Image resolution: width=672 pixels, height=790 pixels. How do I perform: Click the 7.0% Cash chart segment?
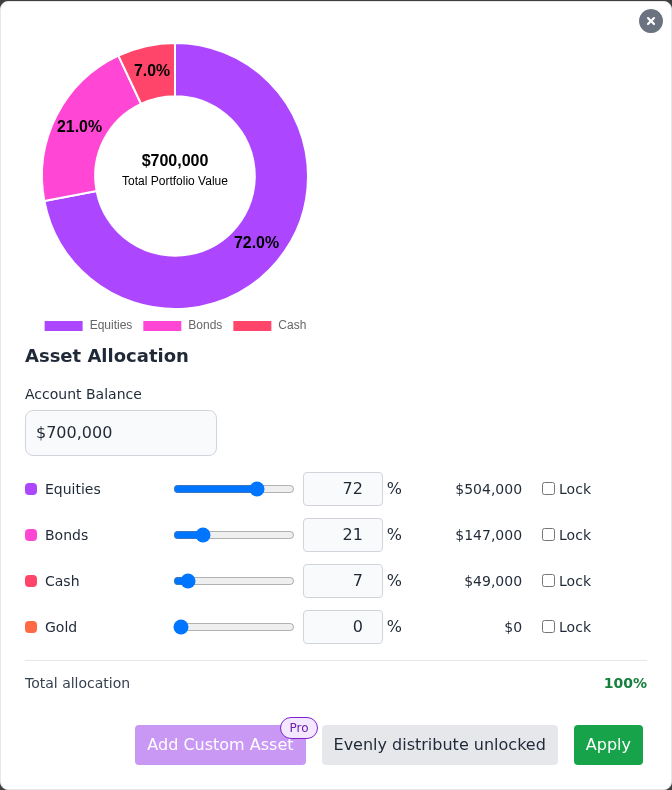tap(154, 71)
